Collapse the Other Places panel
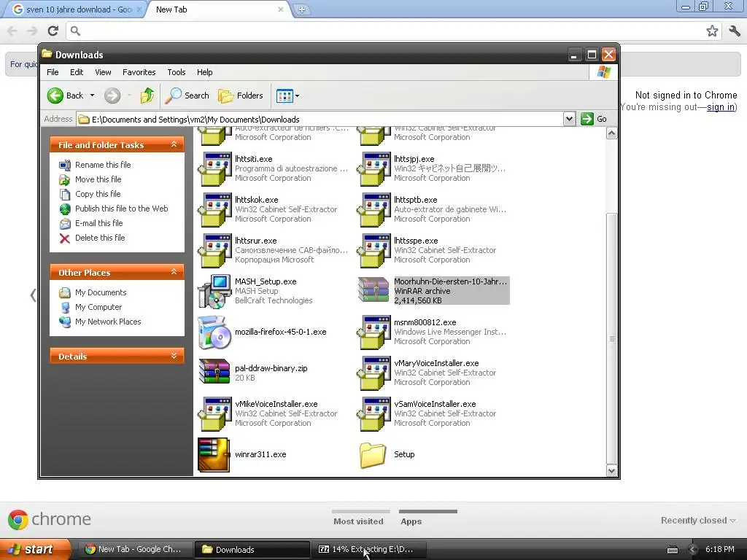The image size is (747, 560). pos(174,272)
